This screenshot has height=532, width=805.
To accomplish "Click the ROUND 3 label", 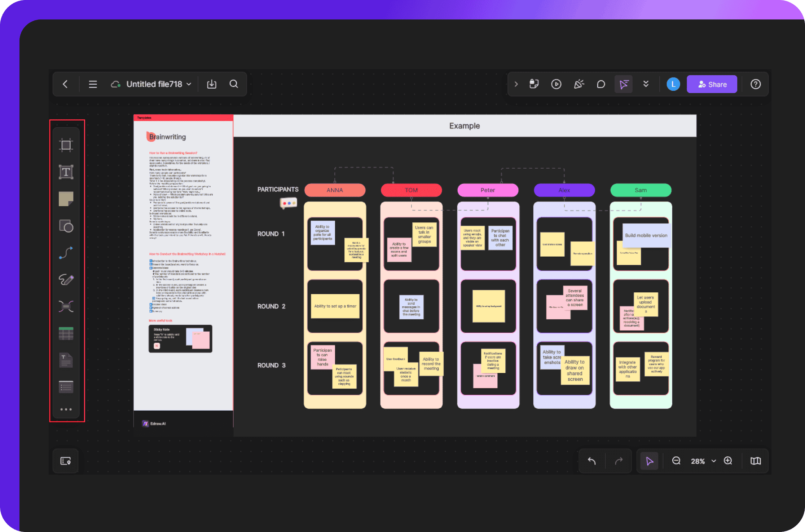I will tap(271, 365).
